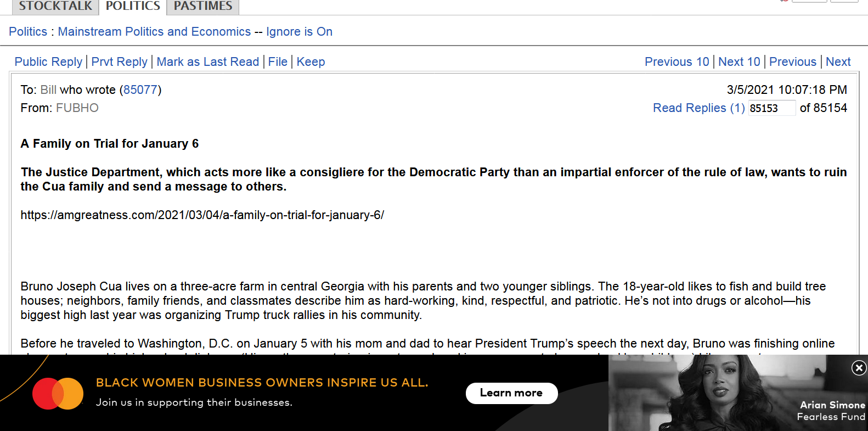The height and width of the screenshot is (431, 868).
Task: Click the ad headline 'BLACK WOMEN BUSINESS OWNERS INSPIRE US ALL.'
Action: tap(262, 383)
